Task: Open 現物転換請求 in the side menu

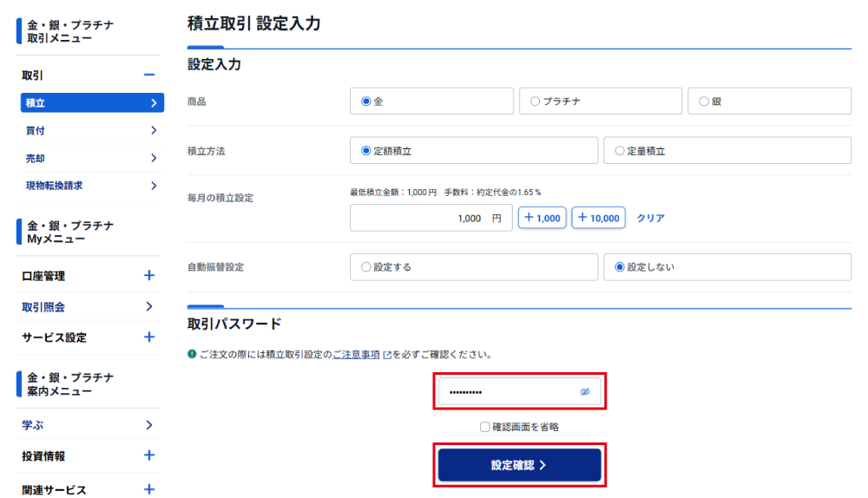Action: click(x=91, y=186)
